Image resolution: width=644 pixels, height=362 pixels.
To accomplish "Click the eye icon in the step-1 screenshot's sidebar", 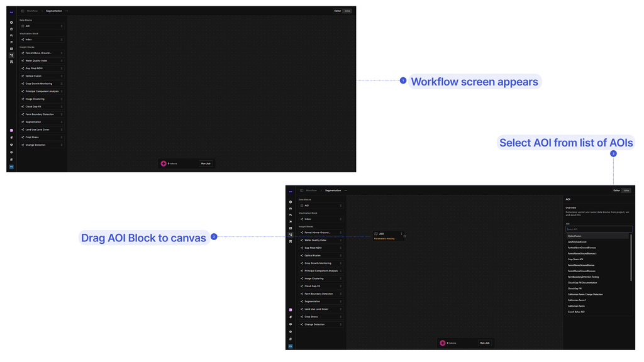I will pyautogui.click(x=11, y=145).
